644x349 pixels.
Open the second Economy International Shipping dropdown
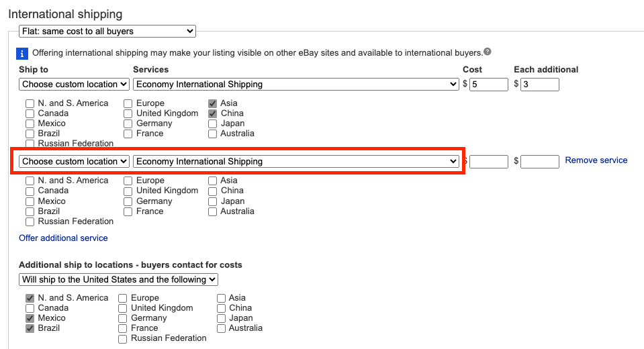pyautogui.click(x=295, y=161)
